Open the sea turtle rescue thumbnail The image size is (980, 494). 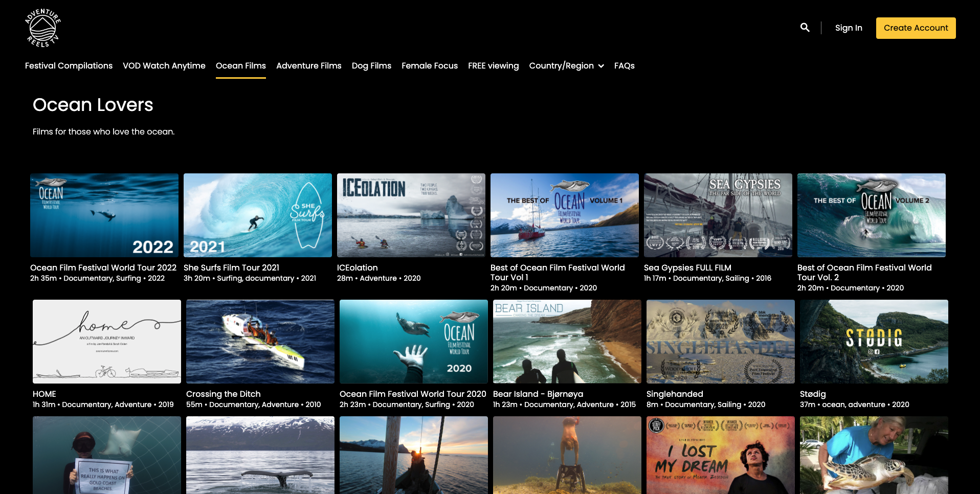pyautogui.click(x=874, y=455)
